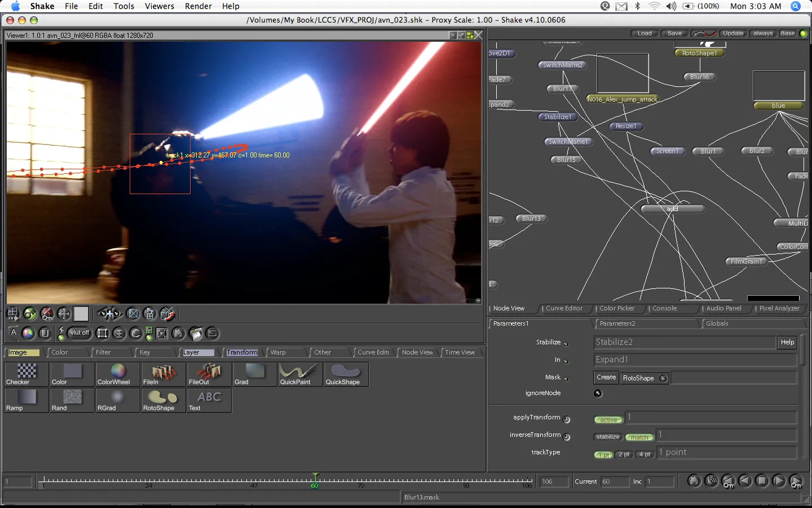Toggle the ignoreNode radio dot

point(598,393)
